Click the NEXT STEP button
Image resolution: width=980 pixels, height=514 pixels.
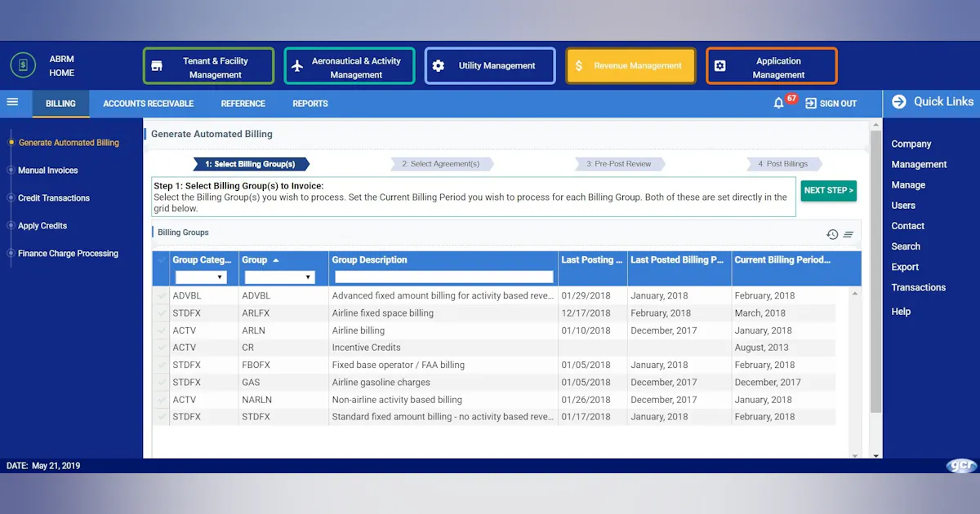click(828, 191)
